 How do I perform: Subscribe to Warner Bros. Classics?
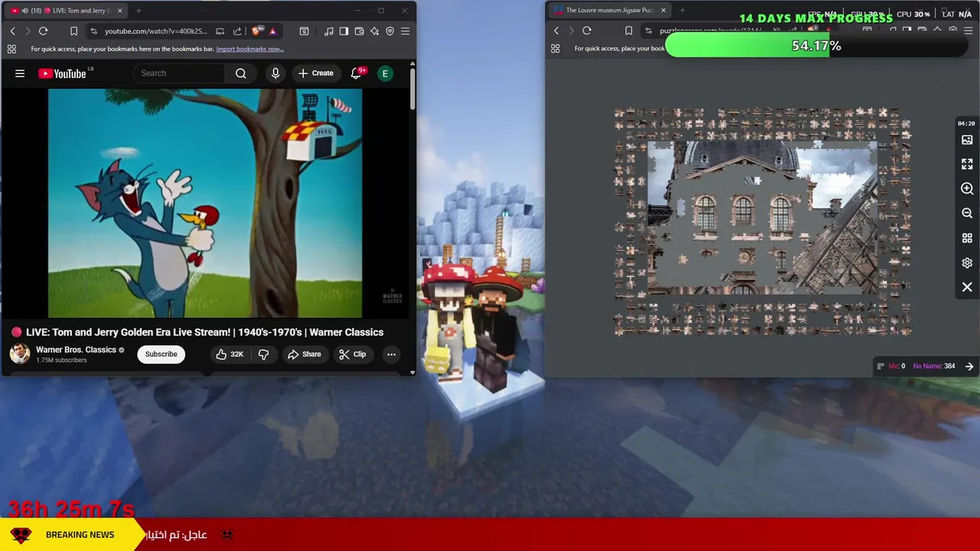(161, 354)
